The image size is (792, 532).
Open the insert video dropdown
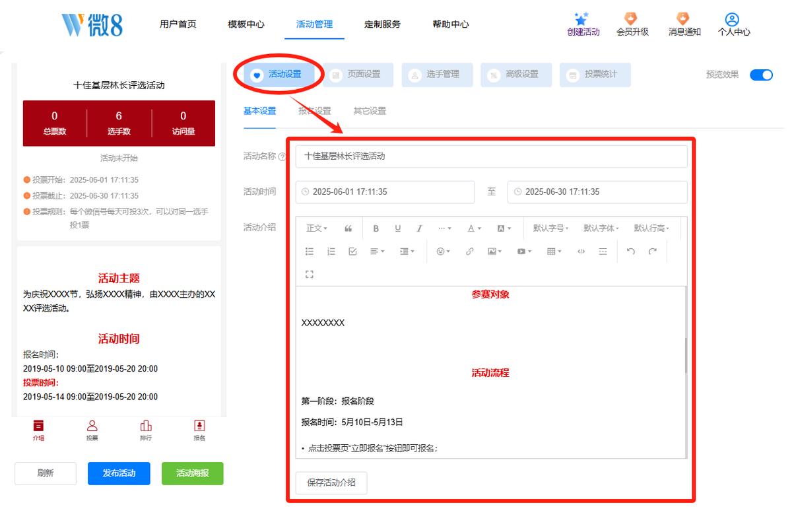(x=524, y=251)
